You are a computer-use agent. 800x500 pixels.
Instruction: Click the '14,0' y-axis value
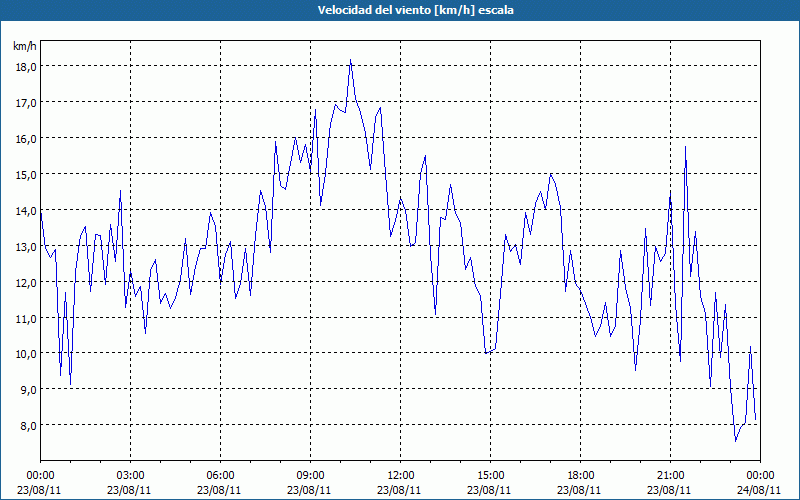pyautogui.click(x=25, y=210)
